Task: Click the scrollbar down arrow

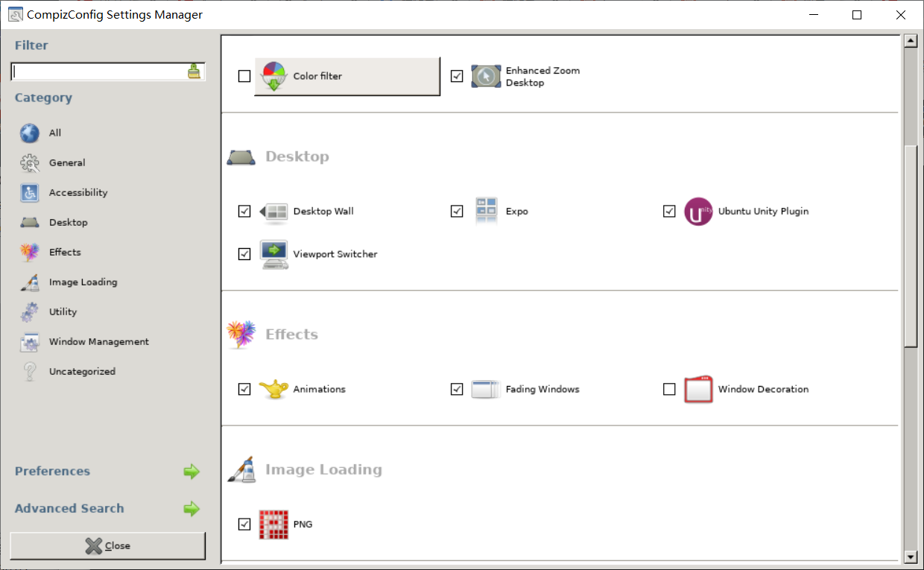Action: (910, 557)
